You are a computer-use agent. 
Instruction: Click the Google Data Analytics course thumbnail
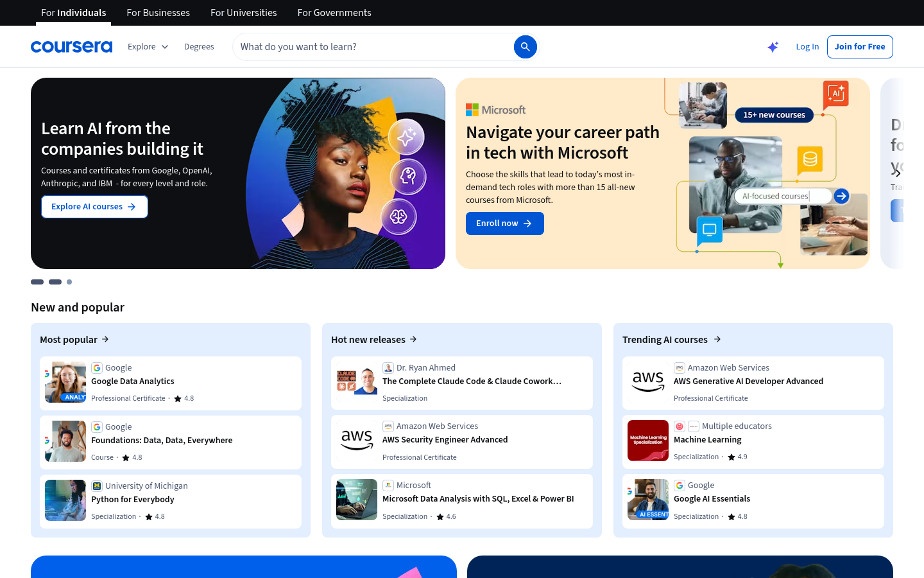pos(65,382)
